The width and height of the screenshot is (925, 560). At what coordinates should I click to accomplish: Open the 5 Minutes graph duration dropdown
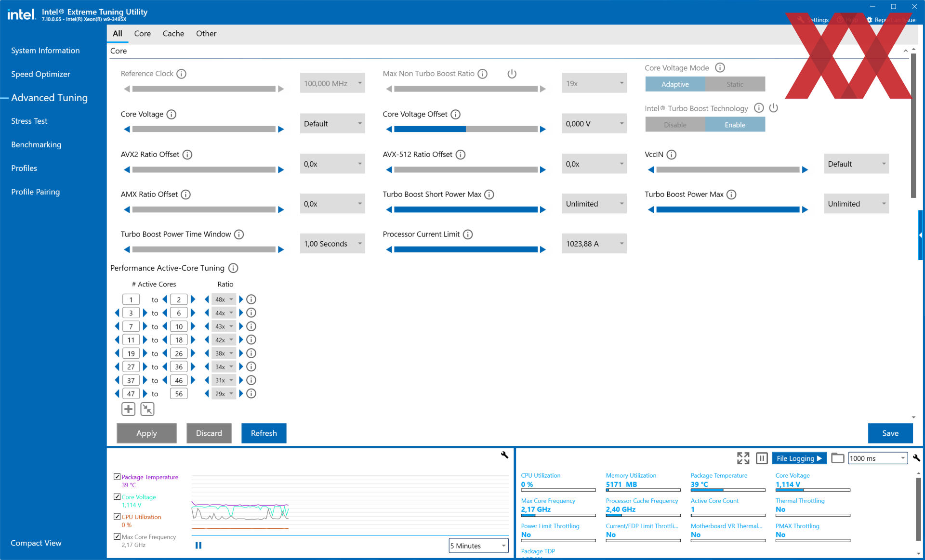[x=478, y=546]
